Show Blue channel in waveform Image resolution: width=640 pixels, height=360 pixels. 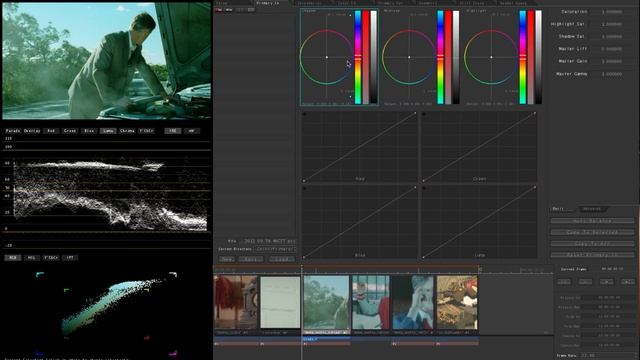pos(89,131)
